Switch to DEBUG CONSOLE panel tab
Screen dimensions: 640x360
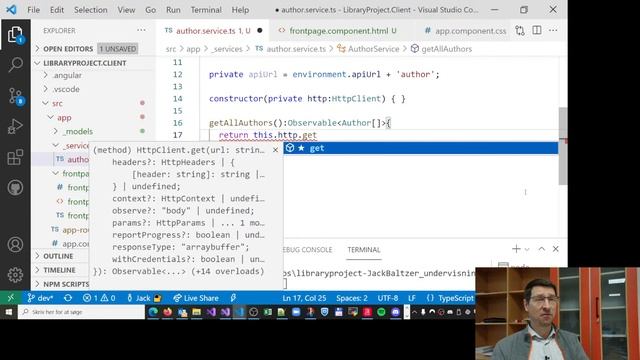pos(307,250)
